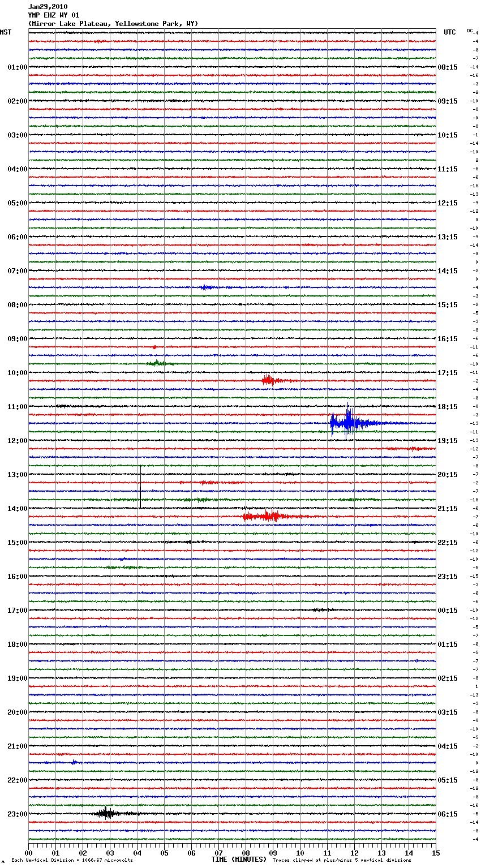The image size is (481, 868).
Task: Select the 19:00 MST hour label
Action: (x=18, y=678)
